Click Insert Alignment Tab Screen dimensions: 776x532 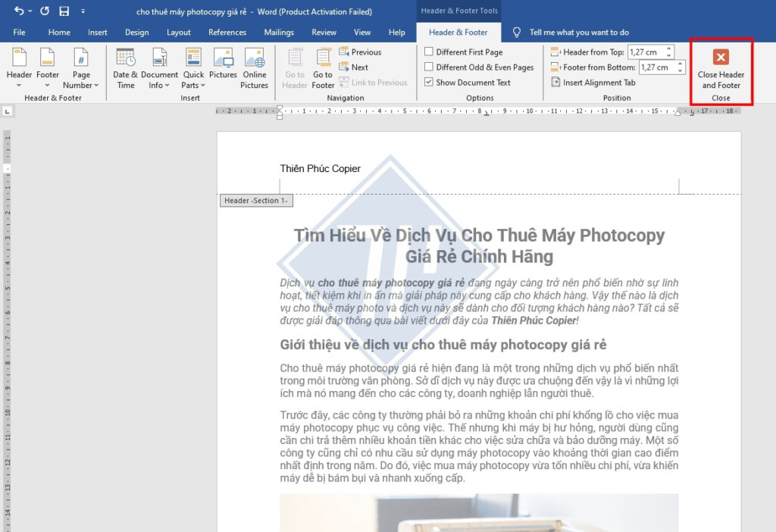(x=593, y=83)
